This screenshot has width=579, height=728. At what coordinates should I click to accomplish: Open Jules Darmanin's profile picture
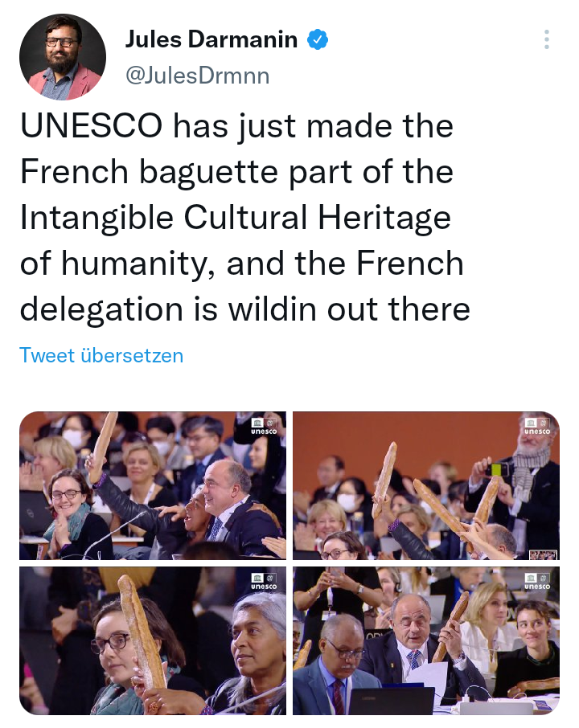click(63, 57)
